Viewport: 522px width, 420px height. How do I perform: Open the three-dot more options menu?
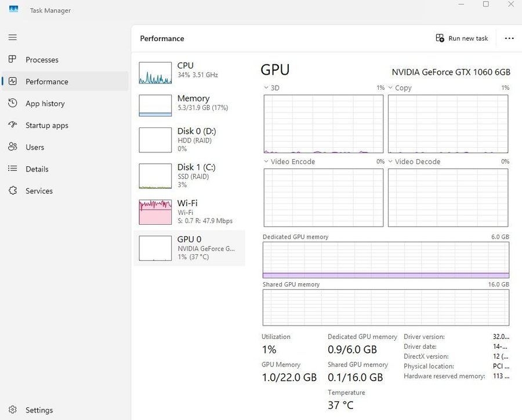pyautogui.click(x=509, y=38)
